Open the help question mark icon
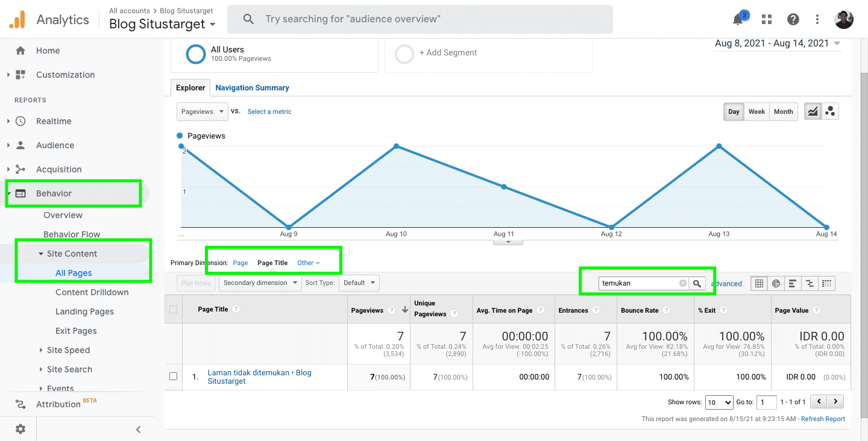This screenshot has height=441, width=868. [793, 19]
